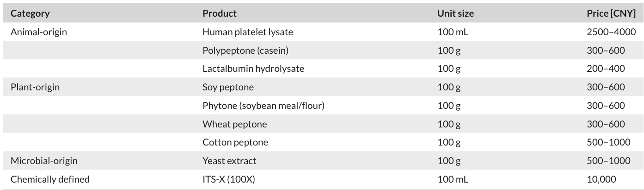Select the Plant-origin category cell
Image resolution: width=644 pixels, height=190 pixels.
pyautogui.click(x=35, y=87)
